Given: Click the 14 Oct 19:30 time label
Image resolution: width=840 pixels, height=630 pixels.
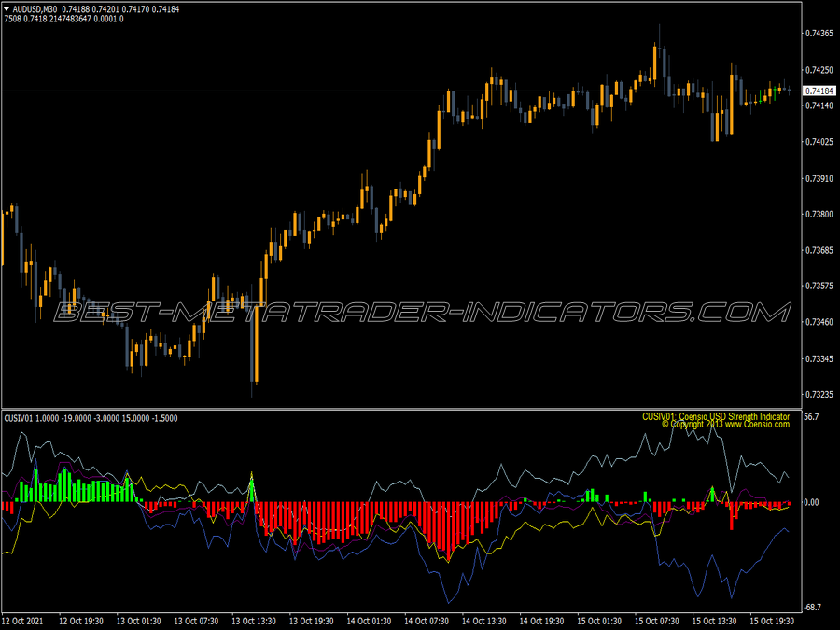Looking at the screenshot, I should [x=541, y=622].
